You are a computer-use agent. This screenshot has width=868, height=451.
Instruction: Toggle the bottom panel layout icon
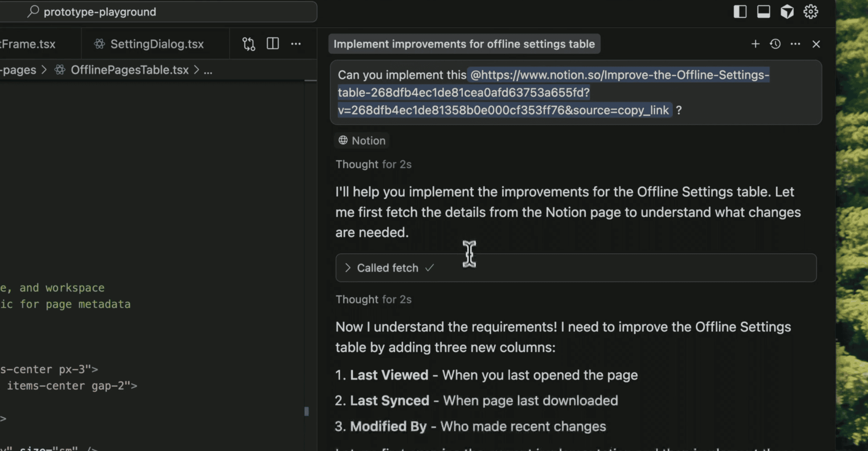763,12
